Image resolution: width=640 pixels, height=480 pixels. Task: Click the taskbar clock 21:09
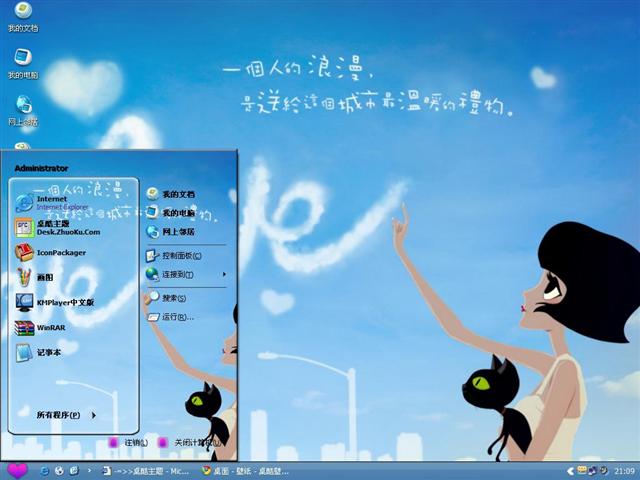pos(624,471)
